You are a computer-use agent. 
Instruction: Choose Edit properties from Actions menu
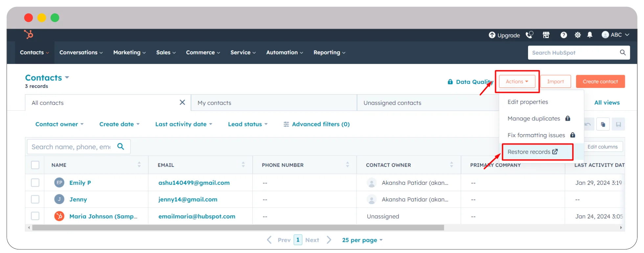[x=528, y=102]
